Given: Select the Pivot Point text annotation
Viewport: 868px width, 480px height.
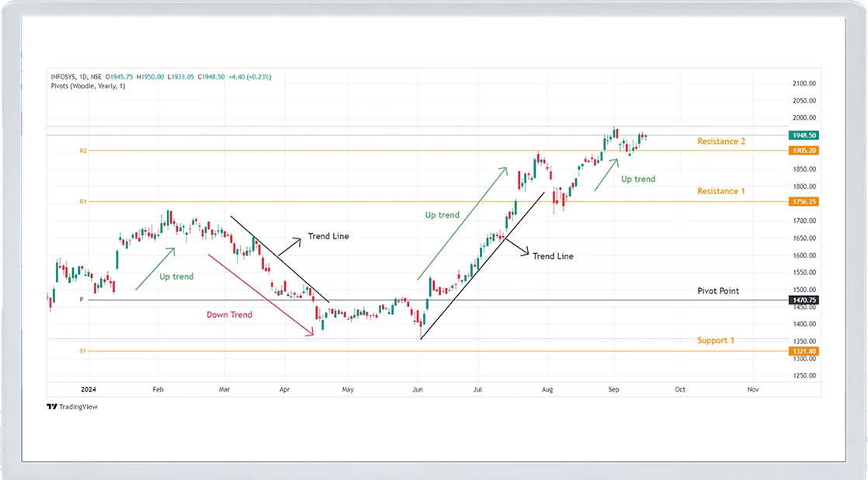Looking at the screenshot, I should point(717,290).
